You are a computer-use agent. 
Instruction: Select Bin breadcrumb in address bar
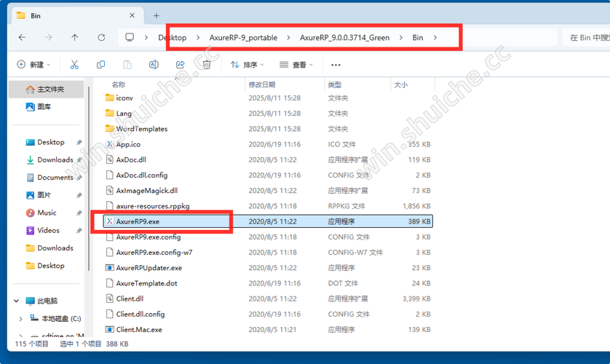[417, 38]
